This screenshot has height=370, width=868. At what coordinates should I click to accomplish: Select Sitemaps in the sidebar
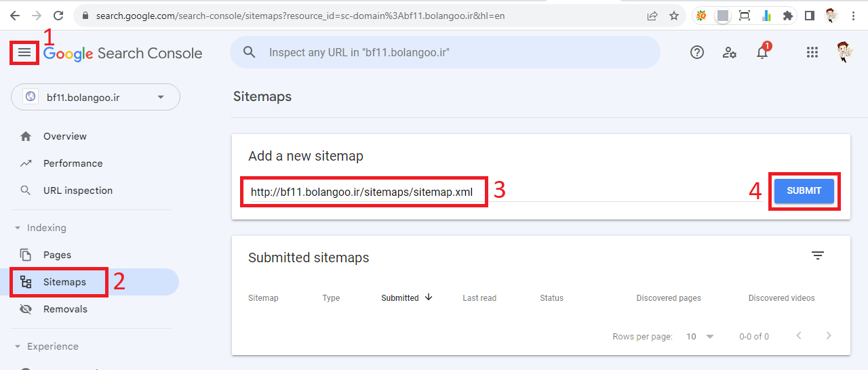[x=90, y=282]
